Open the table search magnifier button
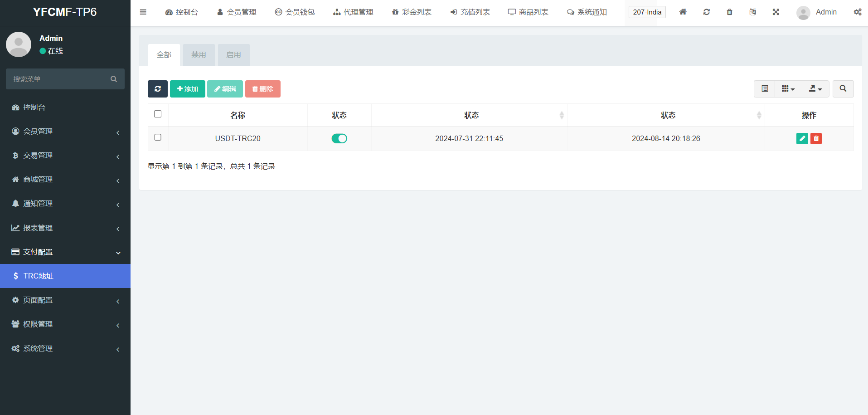 point(843,89)
